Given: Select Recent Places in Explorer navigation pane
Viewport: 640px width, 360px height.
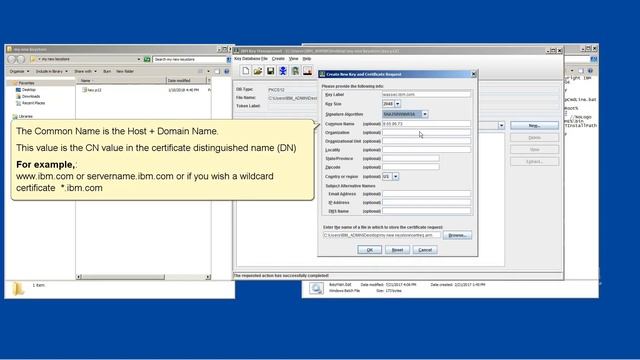Looking at the screenshot, I should (33, 103).
